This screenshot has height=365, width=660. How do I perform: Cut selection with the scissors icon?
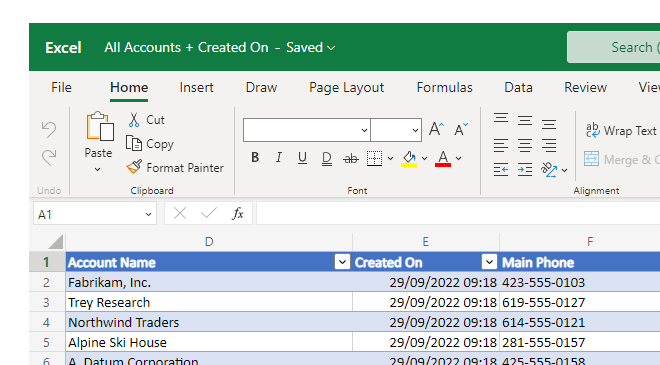[x=134, y=120]
